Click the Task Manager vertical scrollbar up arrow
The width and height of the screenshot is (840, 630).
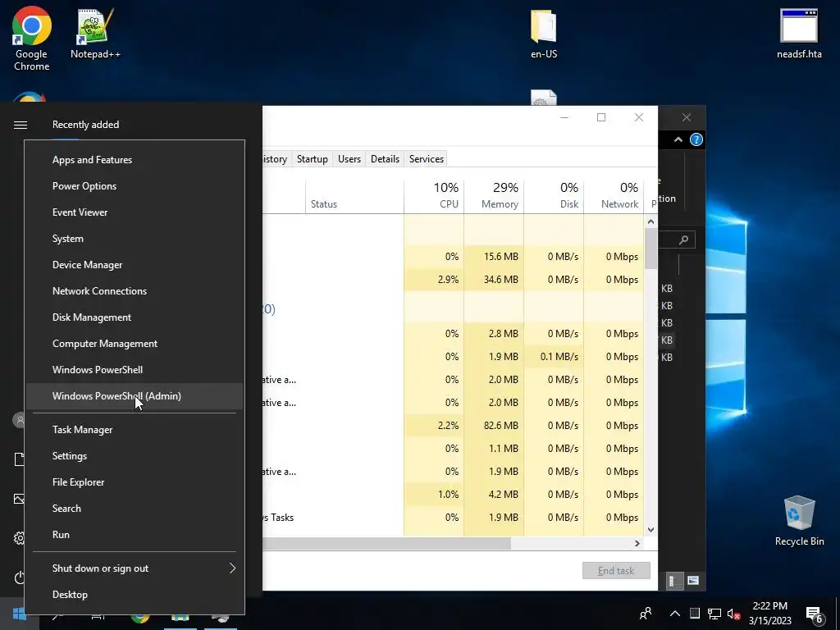[651, 221]
